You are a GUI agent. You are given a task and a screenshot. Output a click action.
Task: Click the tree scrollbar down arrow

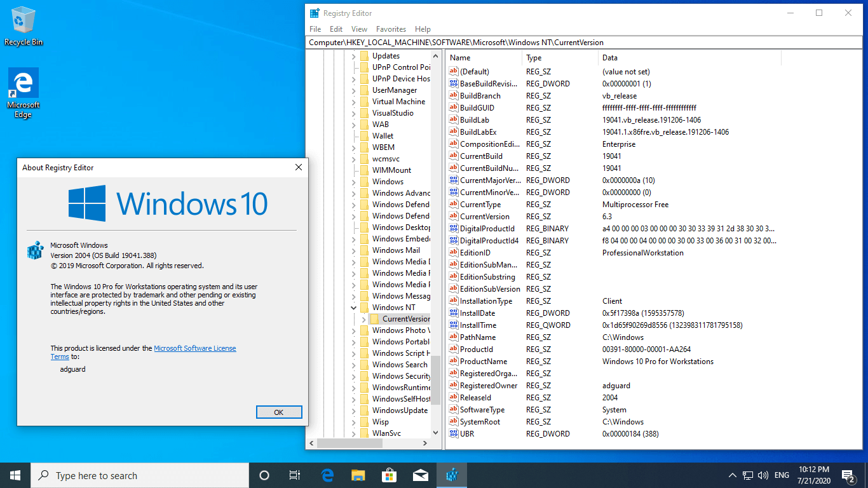pos(435,433)
